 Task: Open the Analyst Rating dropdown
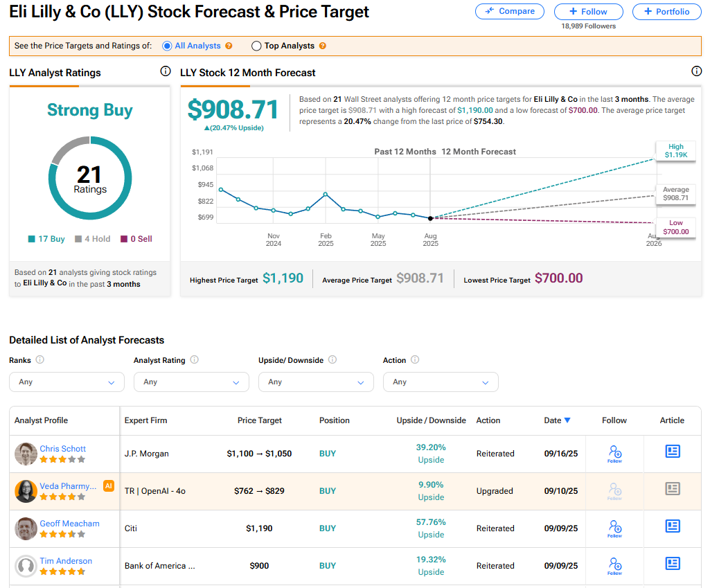(x=191, y=382)
